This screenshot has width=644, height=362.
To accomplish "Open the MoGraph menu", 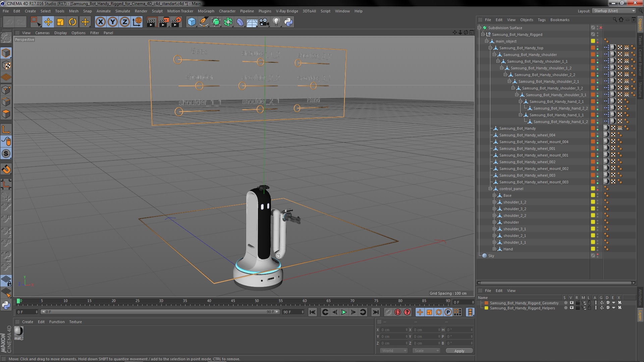I will pyautogui.click(x=206, y=11).
